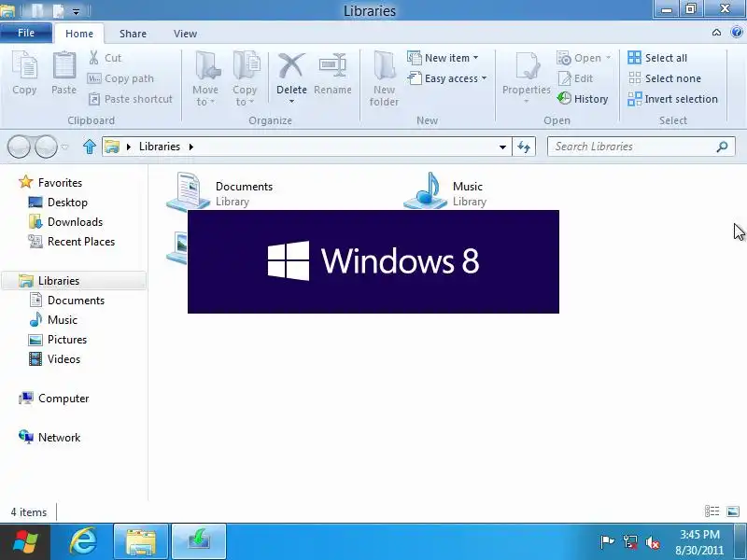Image resolution: width=747 pixels, height=560 pixels.
Task: Click the taskbar app with green arrow
Action: (199, 542)
